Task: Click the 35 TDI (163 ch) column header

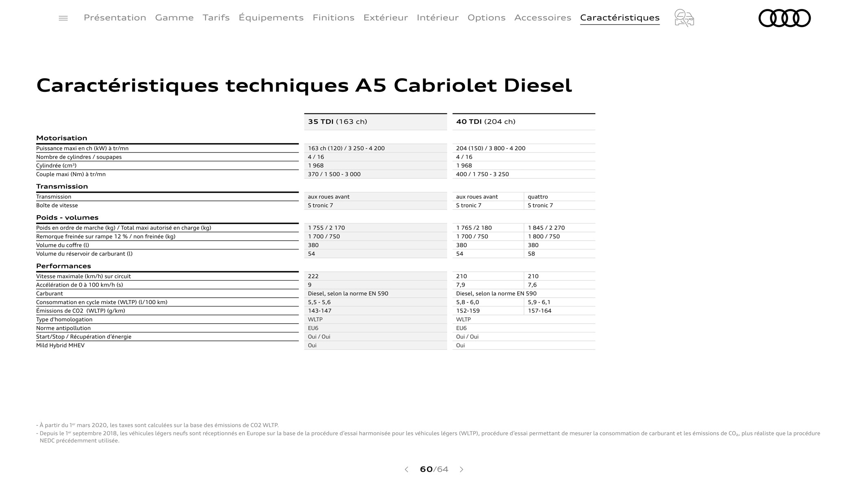Action: pyautogui.click(x=376, y=122)
